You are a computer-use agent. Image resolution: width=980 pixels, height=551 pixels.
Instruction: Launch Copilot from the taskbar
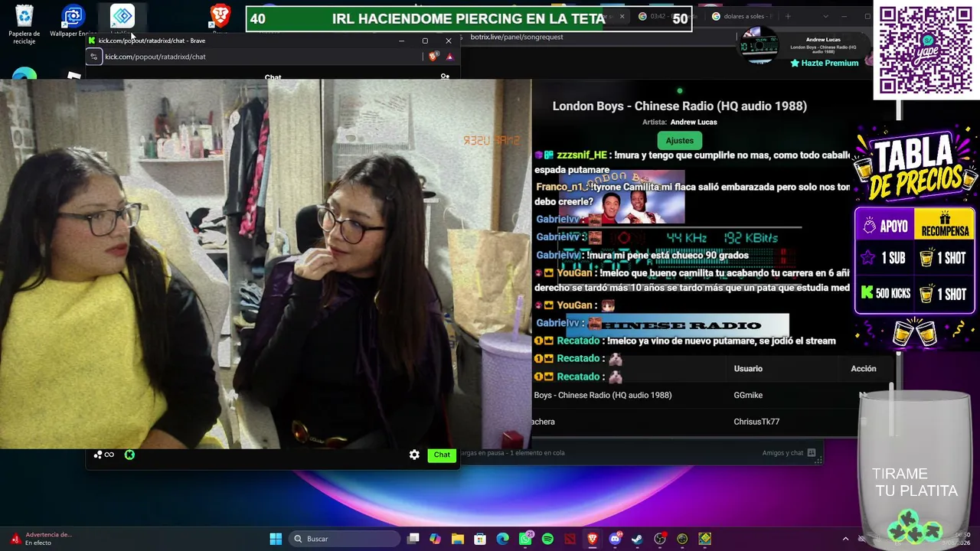click(x=435, y=539)
